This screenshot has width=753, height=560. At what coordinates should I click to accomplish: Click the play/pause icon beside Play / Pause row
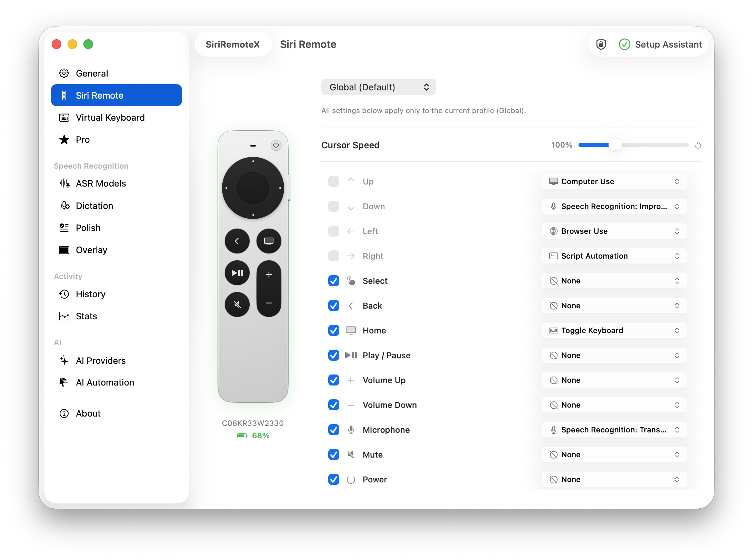tap(351, 356)
